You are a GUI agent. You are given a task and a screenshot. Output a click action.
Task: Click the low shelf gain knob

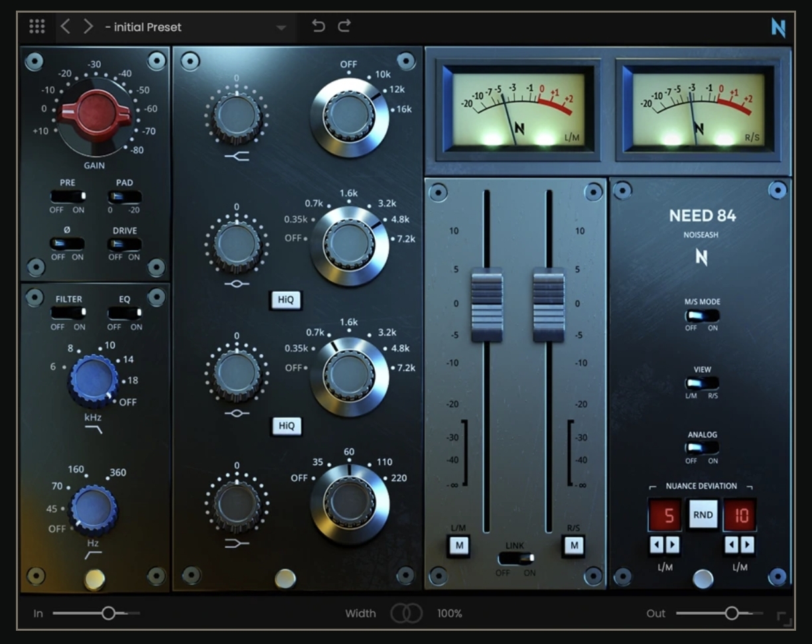[237, 505]
